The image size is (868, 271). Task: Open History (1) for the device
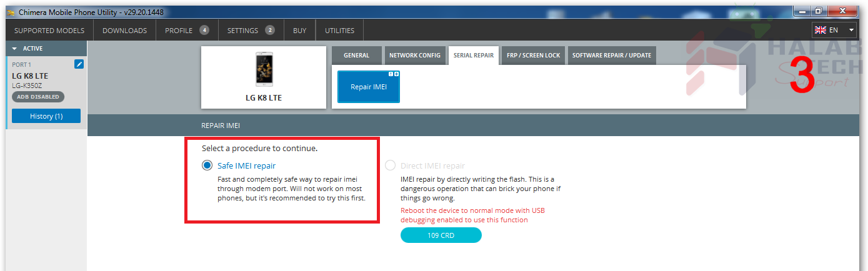click(x=46, y=116)
